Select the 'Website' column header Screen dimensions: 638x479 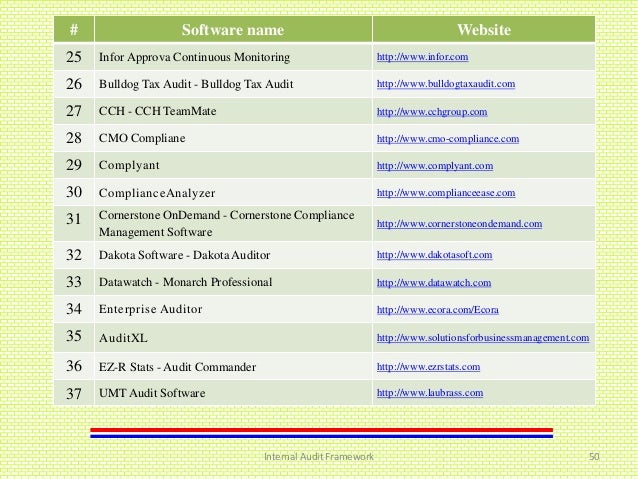point(484,29)
